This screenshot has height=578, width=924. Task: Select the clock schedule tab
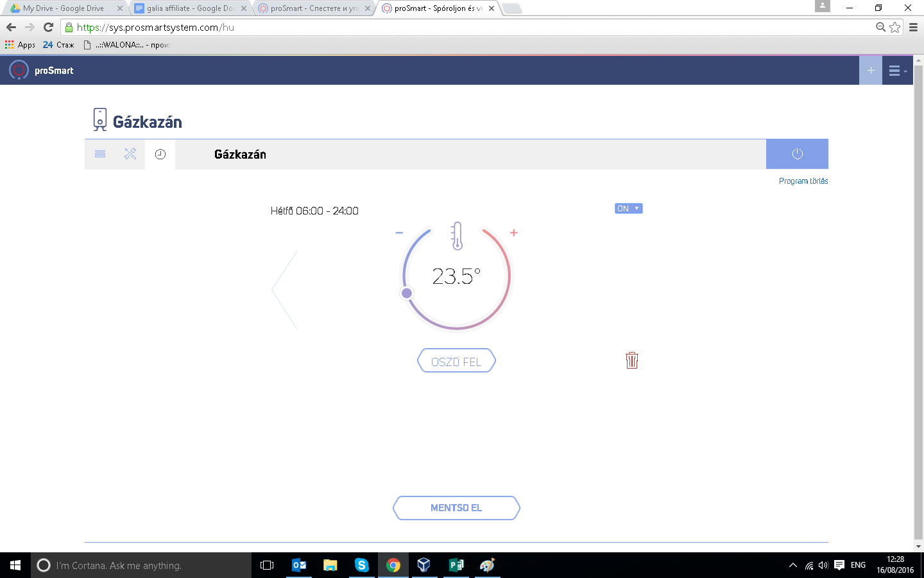point(160,154)
